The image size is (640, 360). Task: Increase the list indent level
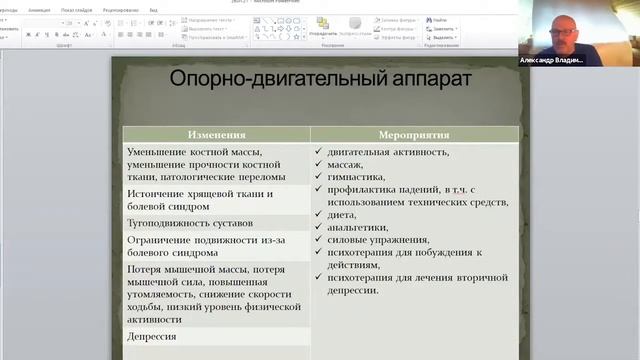pyautogui.click(x=160, y=23)
